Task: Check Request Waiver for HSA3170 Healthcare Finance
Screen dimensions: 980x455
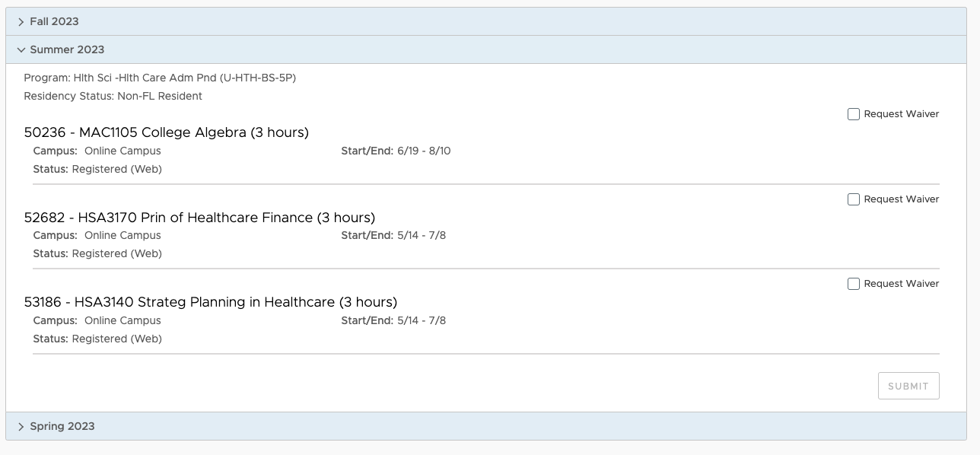Action: [854, 199]
